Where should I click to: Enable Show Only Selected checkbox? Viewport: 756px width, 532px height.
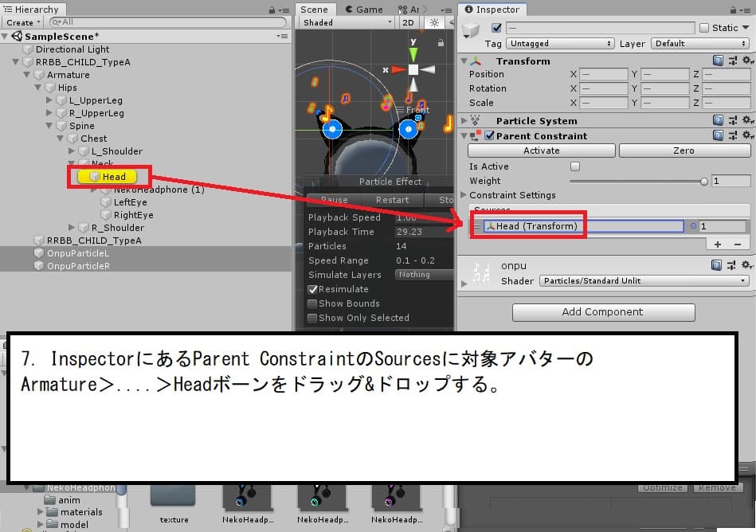point(312,318)
